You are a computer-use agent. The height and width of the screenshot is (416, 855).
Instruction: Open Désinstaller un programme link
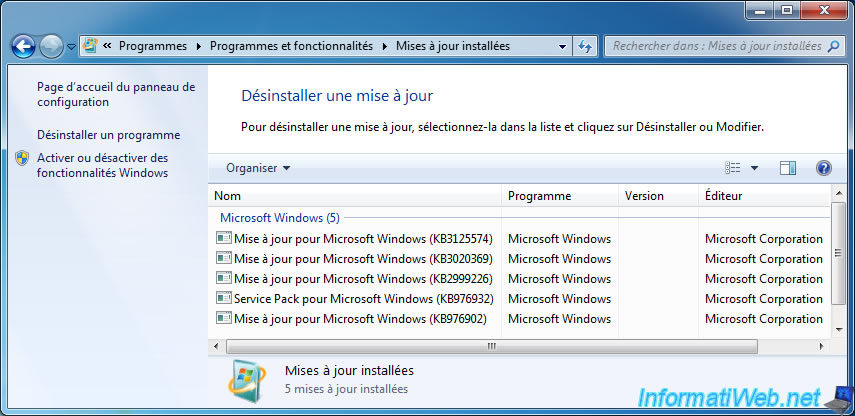[109, 135]
